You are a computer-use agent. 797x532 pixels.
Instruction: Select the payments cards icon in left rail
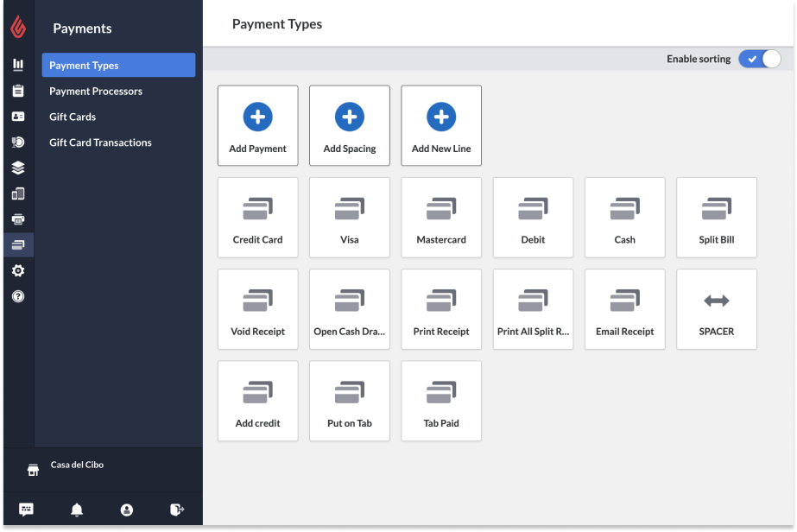[18, 245]
